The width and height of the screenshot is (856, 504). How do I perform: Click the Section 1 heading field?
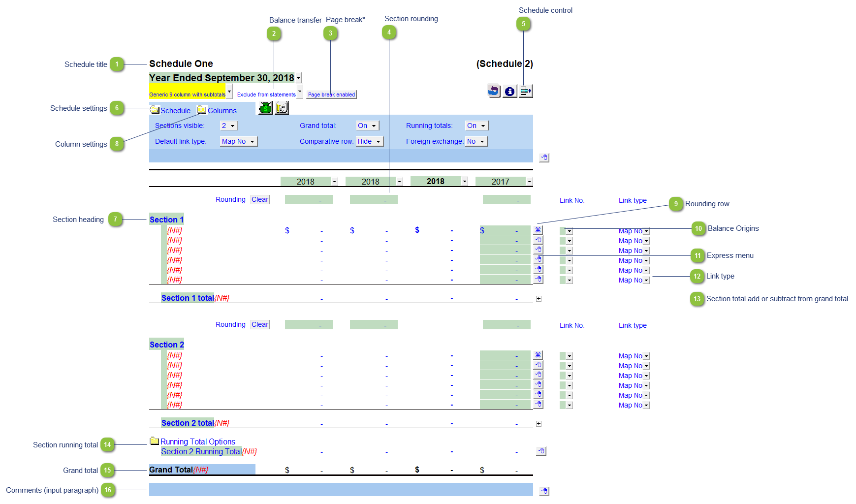click(166, 220)
